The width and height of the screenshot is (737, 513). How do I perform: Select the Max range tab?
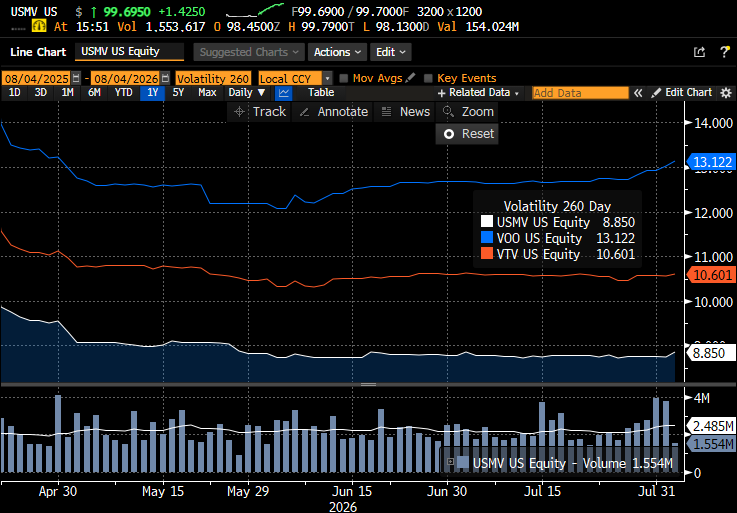[x=207, y=93]
